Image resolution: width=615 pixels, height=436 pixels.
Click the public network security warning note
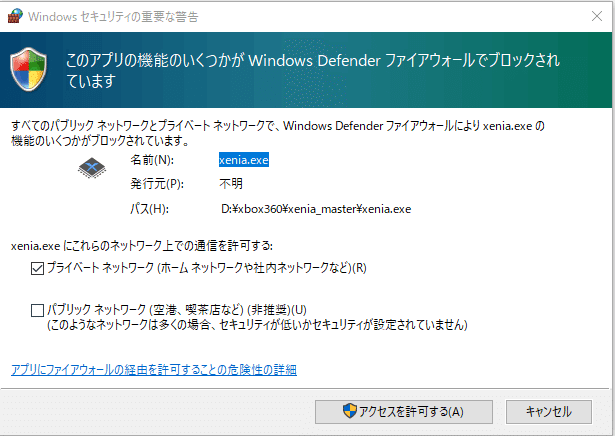point(257,325)
